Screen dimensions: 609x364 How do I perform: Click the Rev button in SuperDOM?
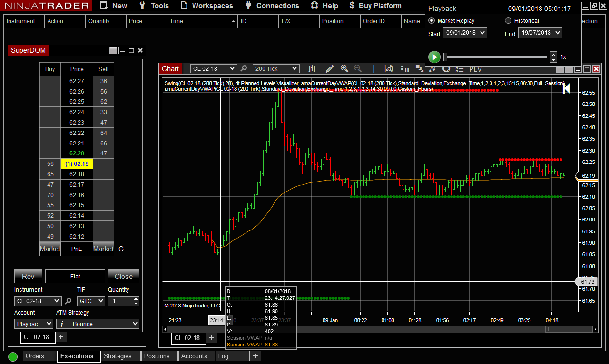[x=28, y=277]
